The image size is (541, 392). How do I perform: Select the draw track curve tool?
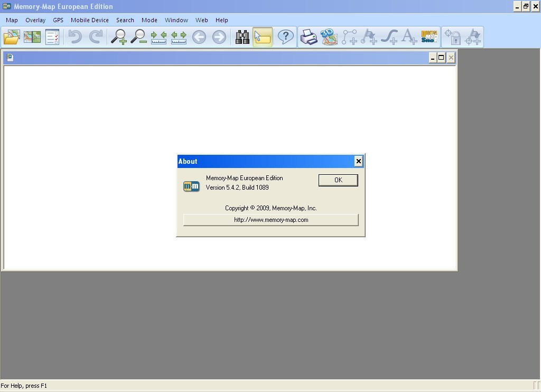389,36
